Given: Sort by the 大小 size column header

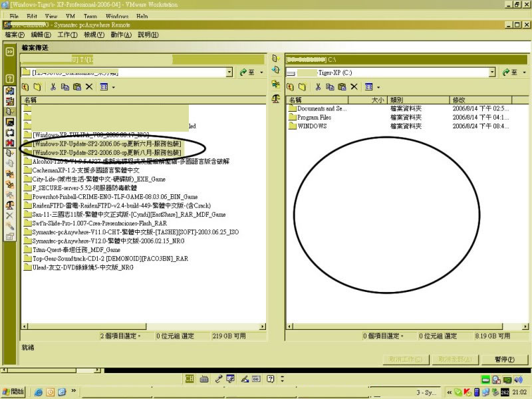Looking at the screenshot, I should [368, 100].
